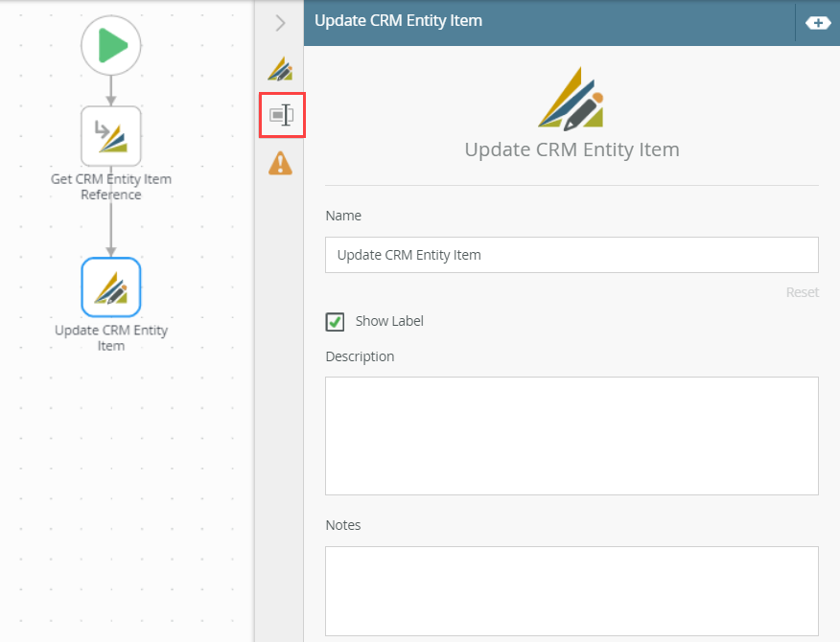Click the Update CRM Entity Item heading in panel
The width and height of the screenshot is (840, 642).
coord(572,149)
